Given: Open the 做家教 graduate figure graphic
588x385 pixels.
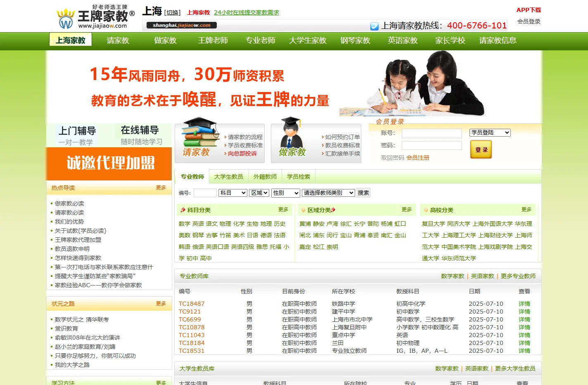Looking at the screenshot, I should (x=292, y=137).
